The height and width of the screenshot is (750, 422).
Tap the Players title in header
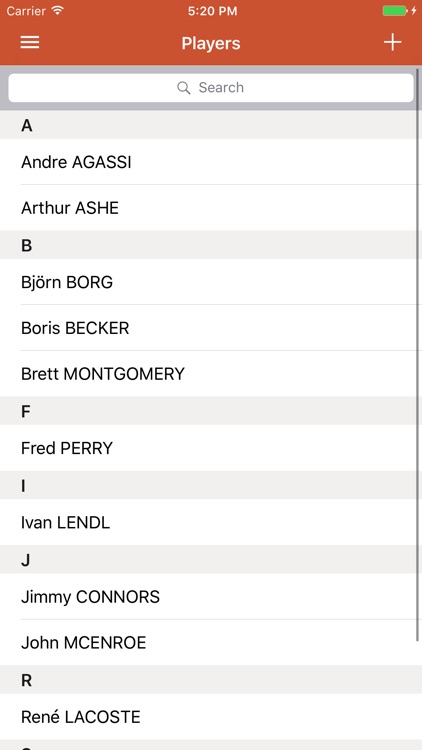point(211,44)
